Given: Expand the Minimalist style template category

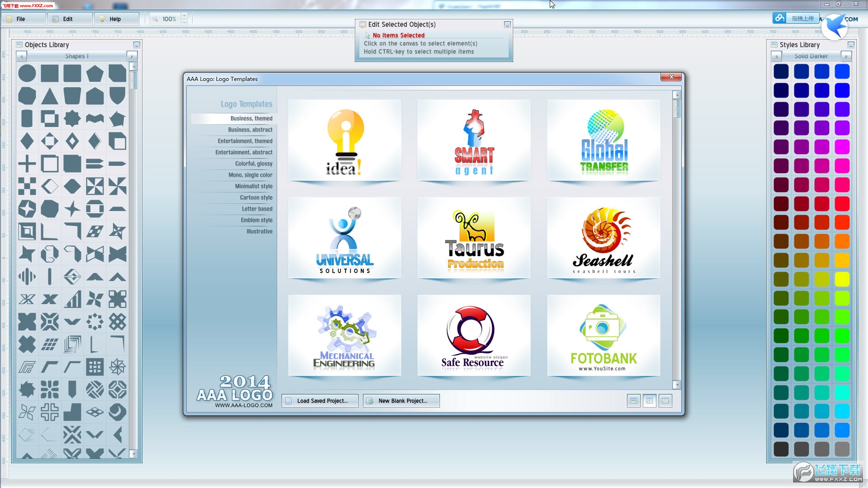Looking at the screenshot, I should [x=253, y=185].
